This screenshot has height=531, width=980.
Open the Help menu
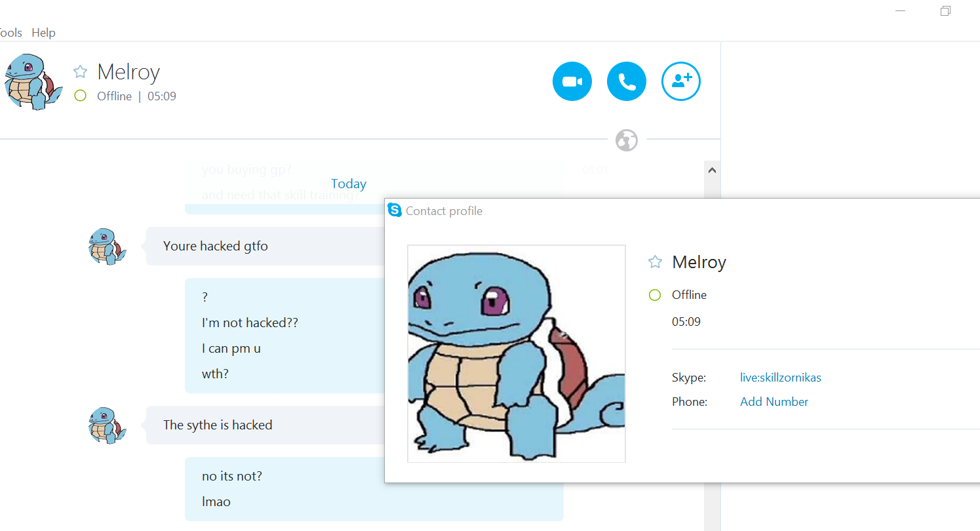pyautogui.click(x=43, y=33)
